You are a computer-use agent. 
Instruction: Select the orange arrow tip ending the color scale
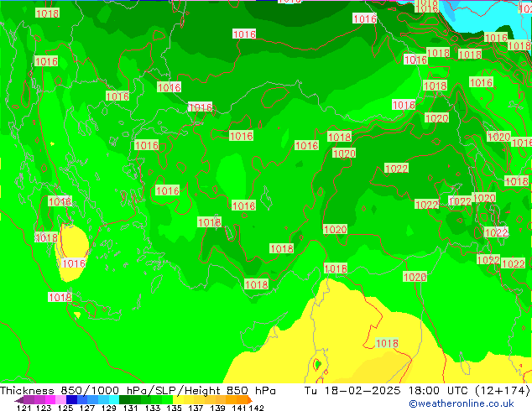click(x=250, y=400)
